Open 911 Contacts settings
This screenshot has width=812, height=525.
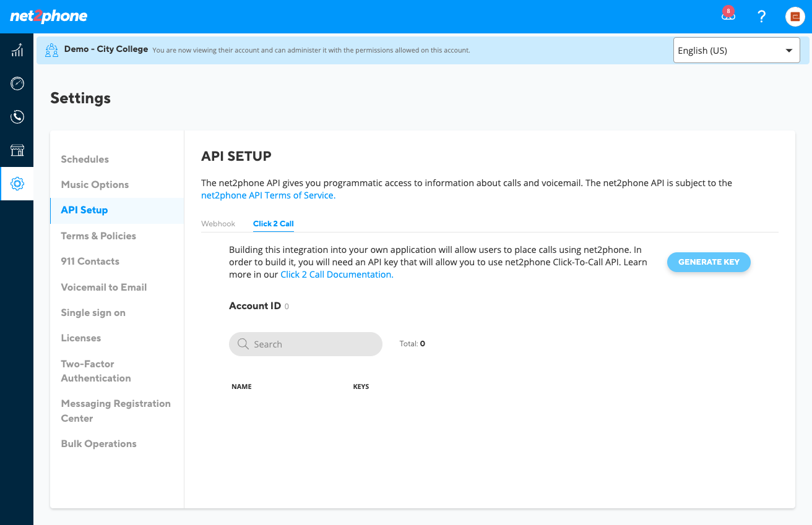[x=90, y=261]
